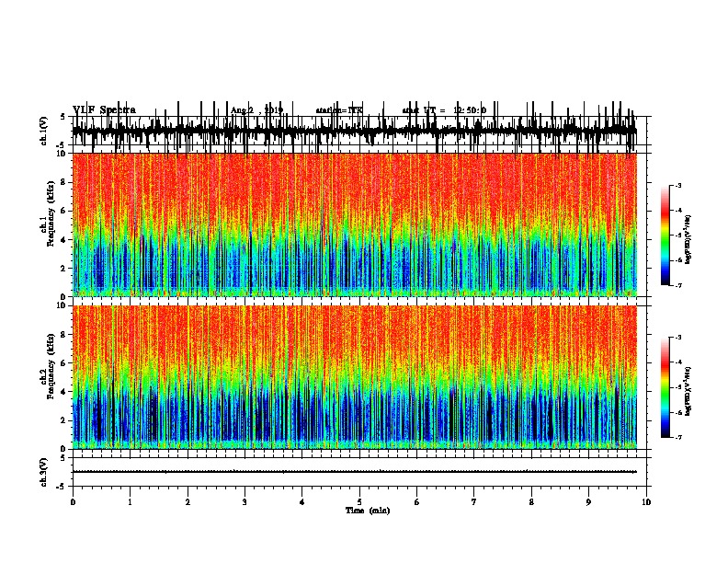The height and width of the screenshot is (563, 728).
Task: Click the '8' tick on time axis
Action: point(531,502)
